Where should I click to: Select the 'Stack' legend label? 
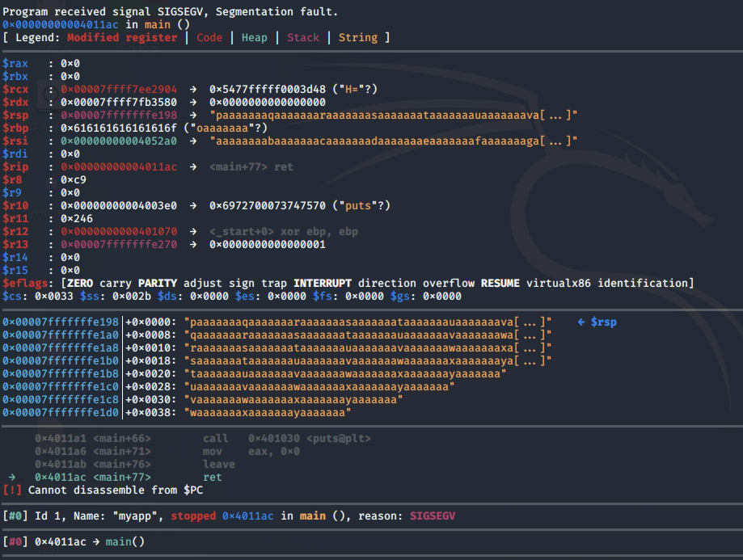[x=303, y=37]
